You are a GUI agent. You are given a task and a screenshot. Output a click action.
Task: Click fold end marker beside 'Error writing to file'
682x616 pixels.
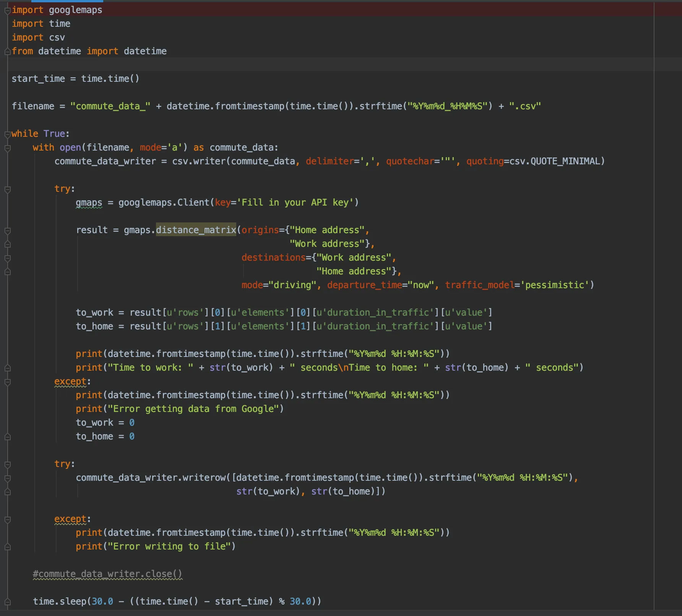pos(7,547)
